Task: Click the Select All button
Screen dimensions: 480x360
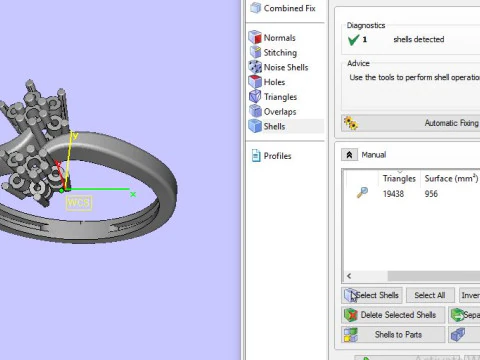Action: point(430,295)
